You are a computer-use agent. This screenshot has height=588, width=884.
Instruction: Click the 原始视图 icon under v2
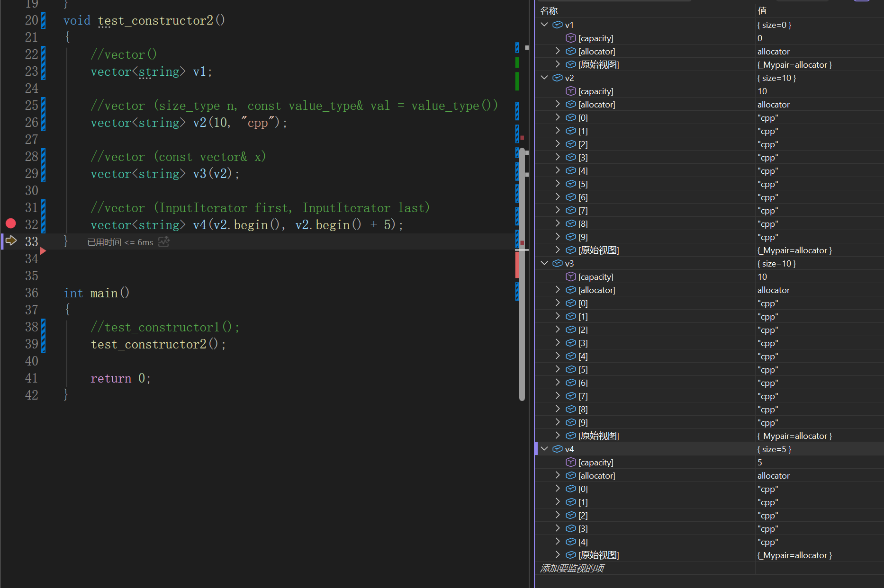click(x=571, y=250)
